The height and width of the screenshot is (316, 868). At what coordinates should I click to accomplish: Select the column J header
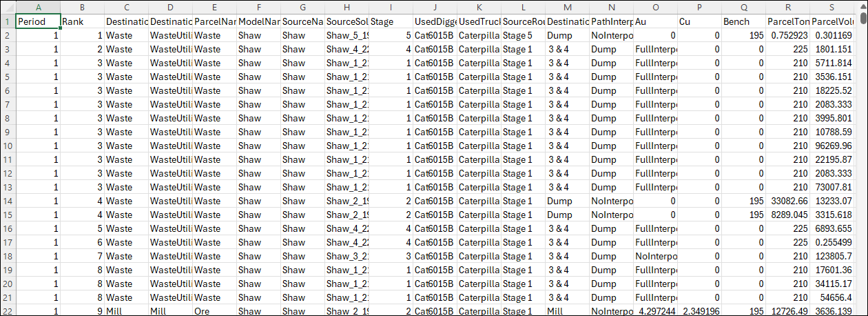(x=435, y=8)
